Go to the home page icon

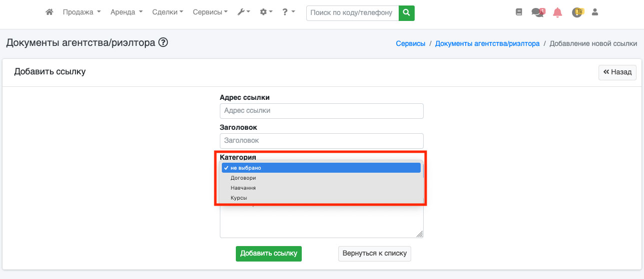coord(49,12)
